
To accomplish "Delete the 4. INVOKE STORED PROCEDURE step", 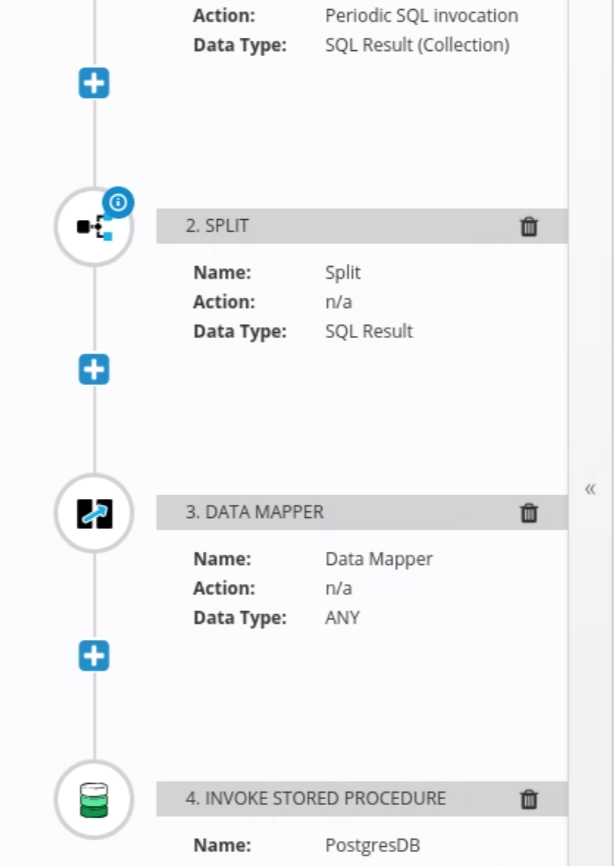I will tap(529, 799).
